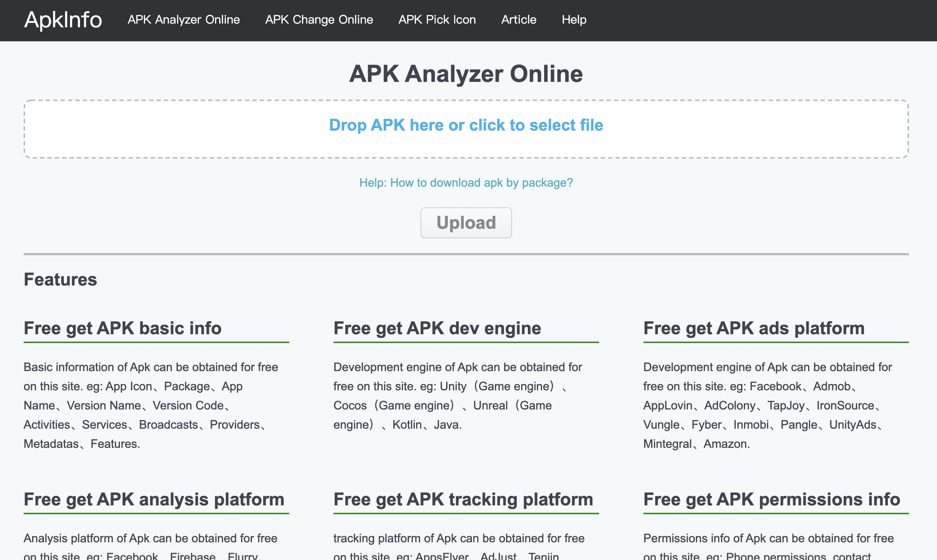Select the 'Free get APK analysis platform' heading
Viewport: 937px width, 560px height.
point(153,499)
